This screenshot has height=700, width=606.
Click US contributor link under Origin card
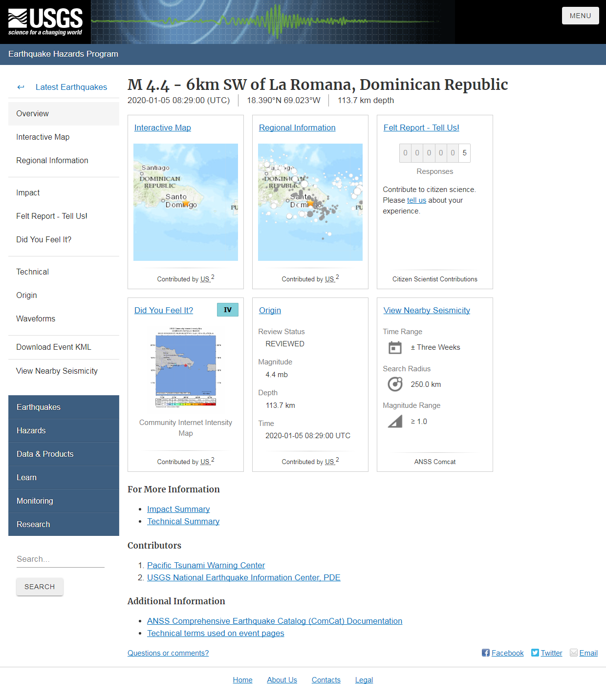pyautogui.click(x=330, y=462)
